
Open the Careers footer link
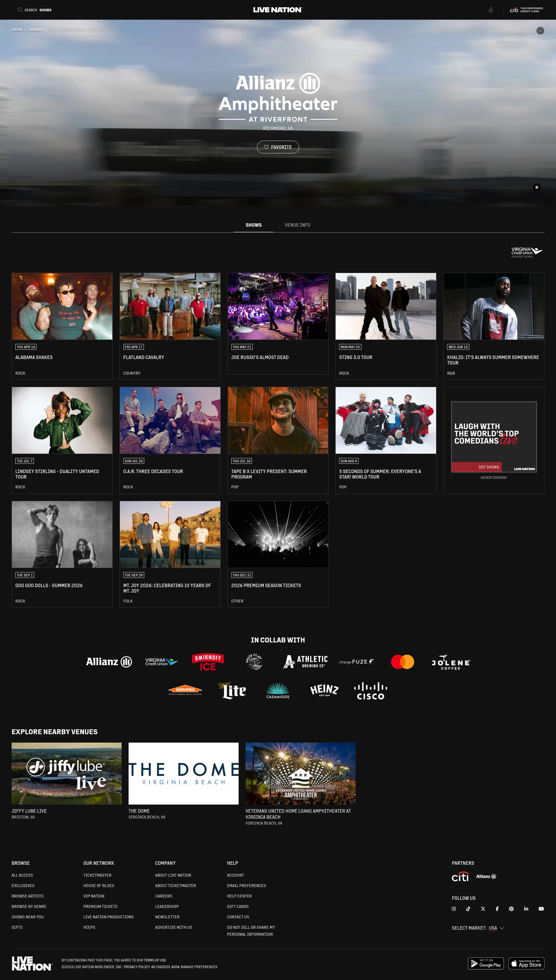pos(163,896)
